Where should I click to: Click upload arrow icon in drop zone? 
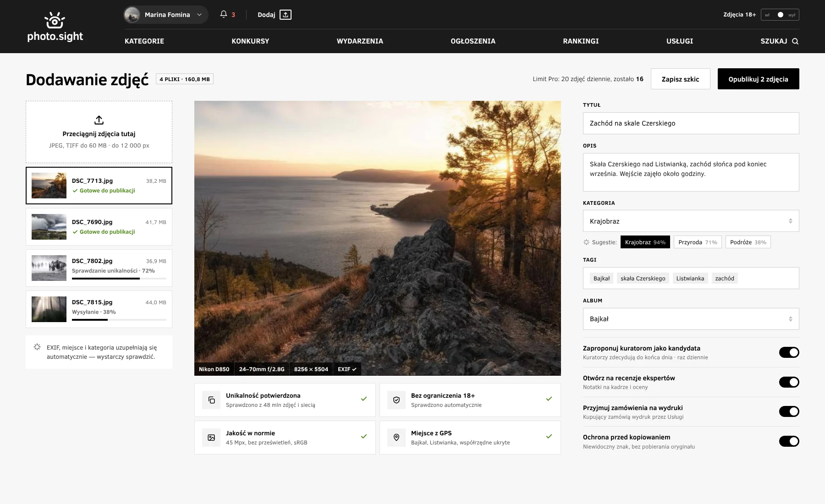99,120
